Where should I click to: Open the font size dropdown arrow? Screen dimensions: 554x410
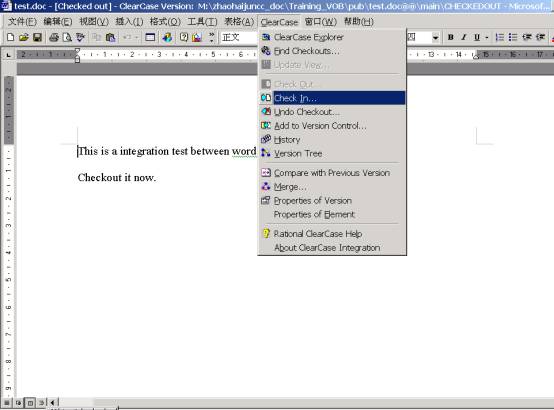[436, 37]
